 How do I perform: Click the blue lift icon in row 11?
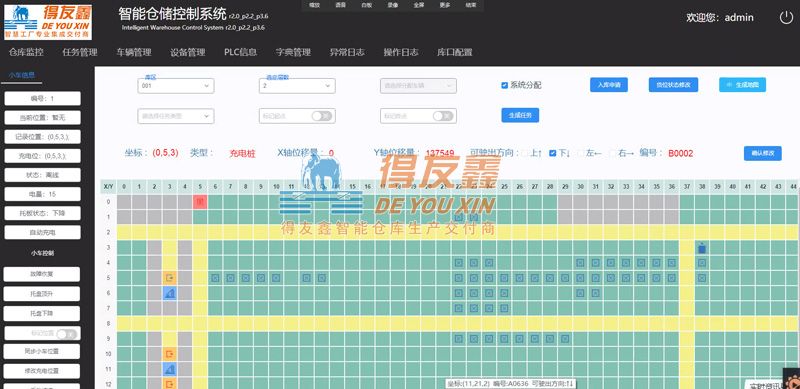[170, 369]
